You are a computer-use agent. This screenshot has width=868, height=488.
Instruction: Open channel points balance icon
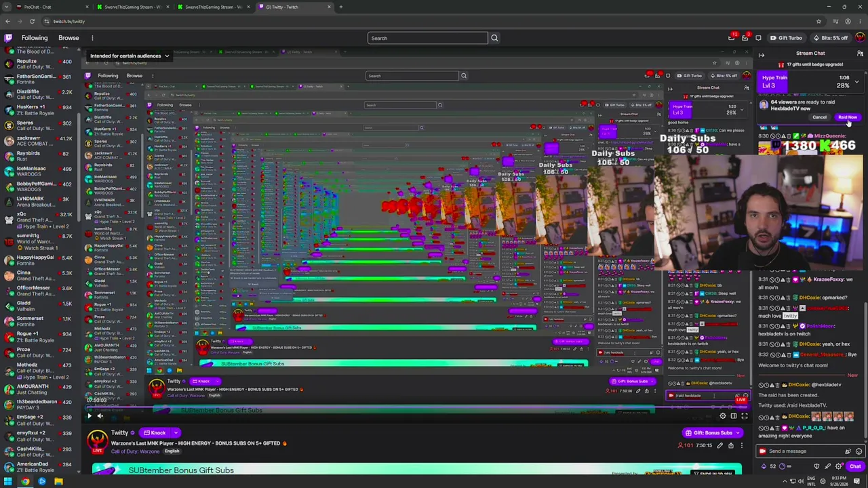(x=783, y=466)
